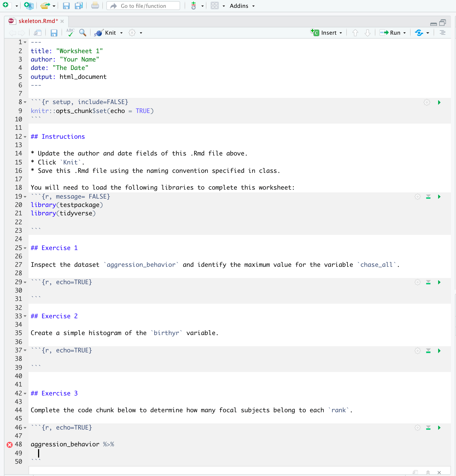The width and height of the screenshot is (456, 476).
Task: Go to the previous chunk with the up arrow
Action: coord(355,33)
